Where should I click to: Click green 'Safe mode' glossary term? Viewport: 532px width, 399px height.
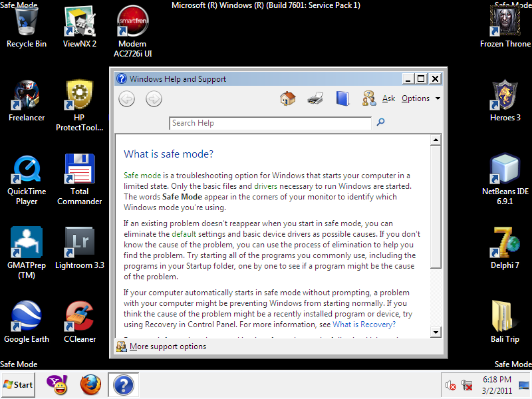pos(142,176)
